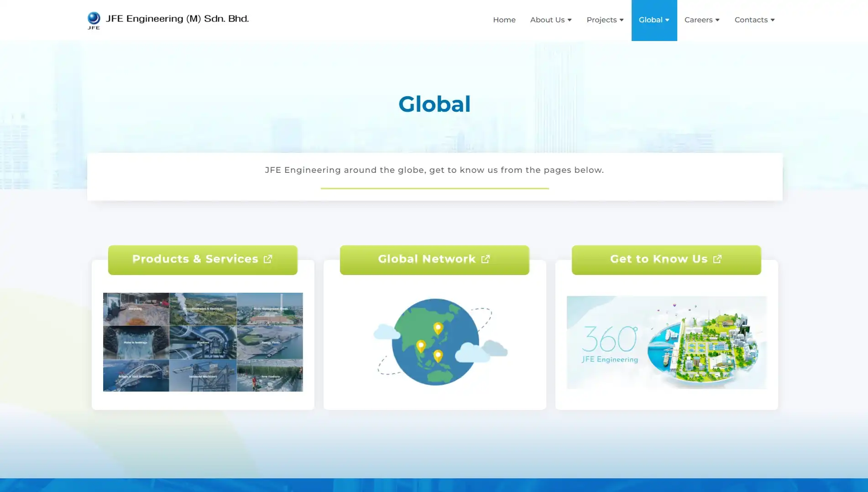Open the Contacts menu
The width and height of the screenshot is (868, 492).
pyautogui.click(x=754, y=20)
